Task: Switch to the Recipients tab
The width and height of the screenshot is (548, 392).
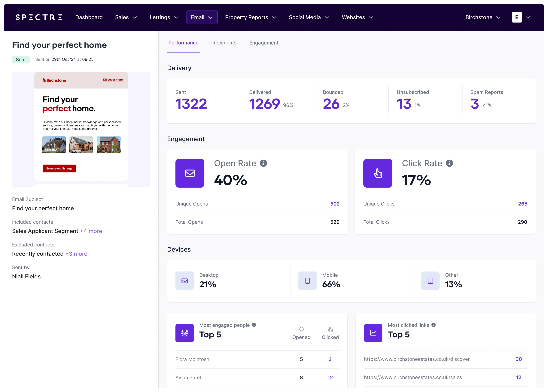Action: (224, 43)
